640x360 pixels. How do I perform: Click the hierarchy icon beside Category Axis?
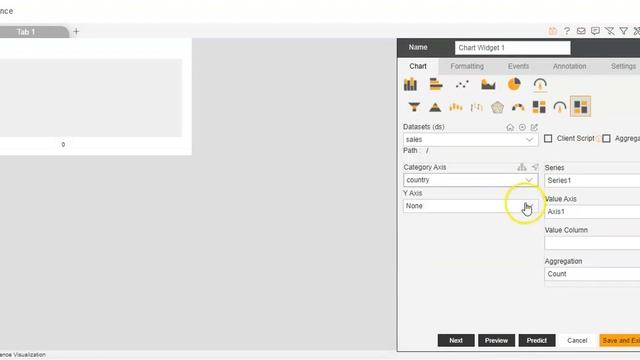(522, 167)
